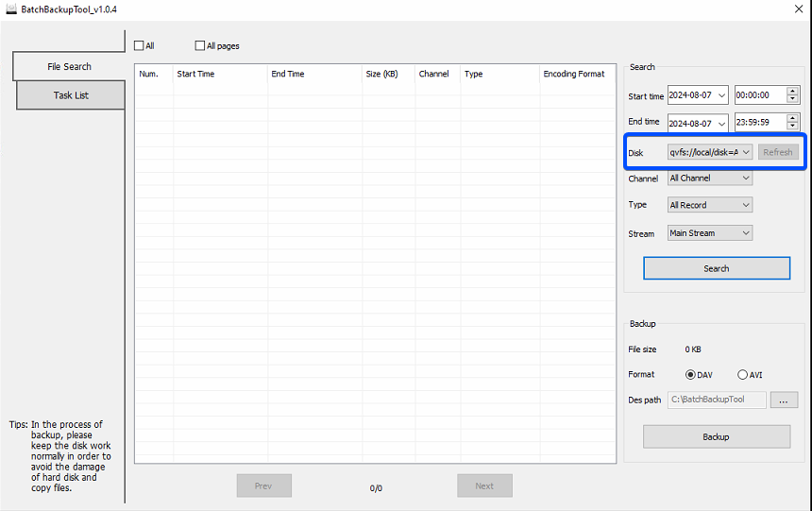Switch to the File Search tab
Viewport: 812px width, 511px height.
pos(69,67)
